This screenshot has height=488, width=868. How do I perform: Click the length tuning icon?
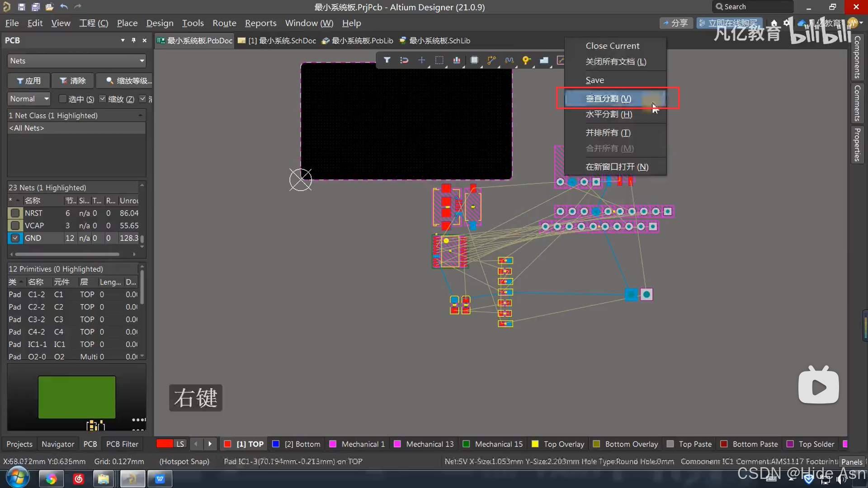click(x=509, y=60)
